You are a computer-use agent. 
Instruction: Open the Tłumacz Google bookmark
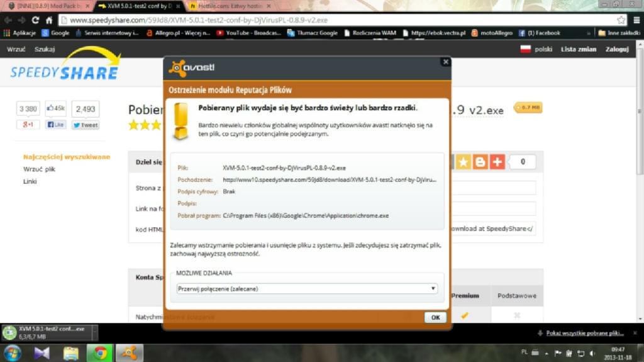(x=312, y=33)
